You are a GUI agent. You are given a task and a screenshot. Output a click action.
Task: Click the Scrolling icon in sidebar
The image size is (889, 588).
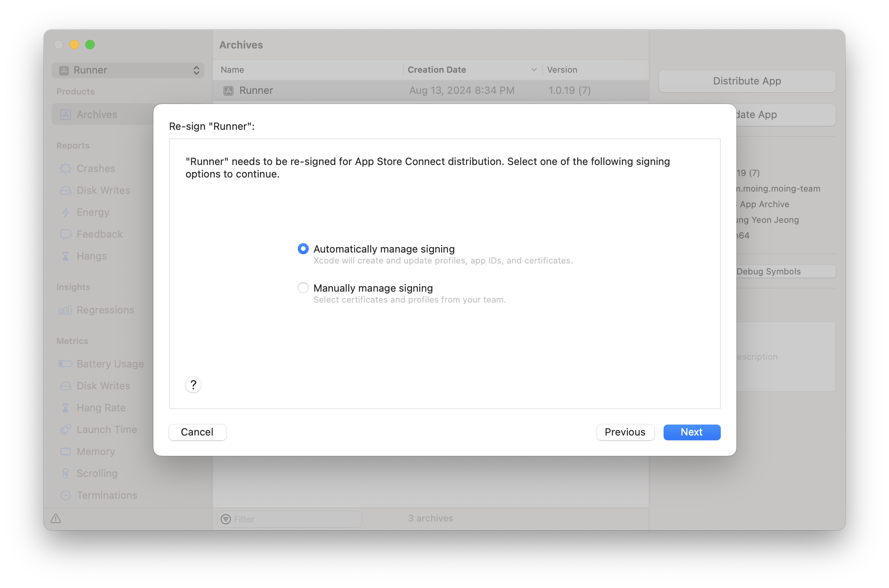tap(65, 473)
